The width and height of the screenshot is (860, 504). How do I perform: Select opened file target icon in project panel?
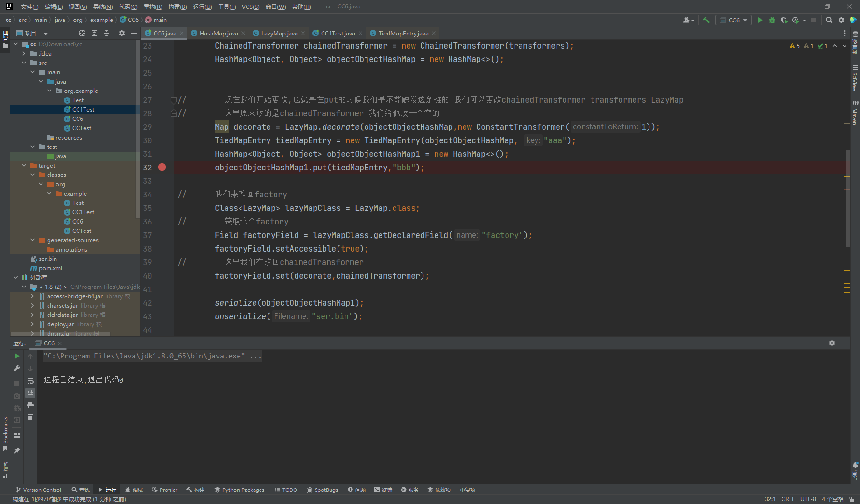(82, 33)
